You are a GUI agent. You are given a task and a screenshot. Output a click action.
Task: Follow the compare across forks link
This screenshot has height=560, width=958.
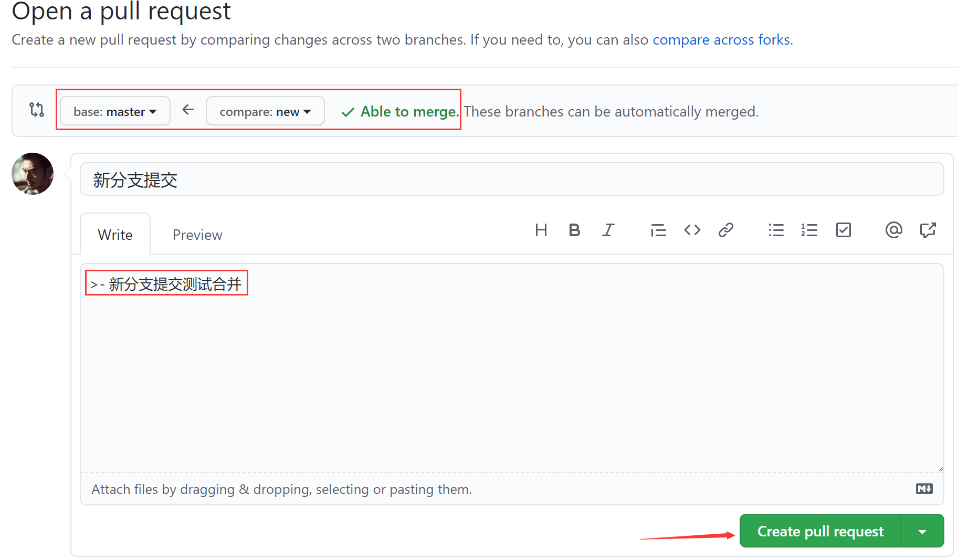point(721,40)
